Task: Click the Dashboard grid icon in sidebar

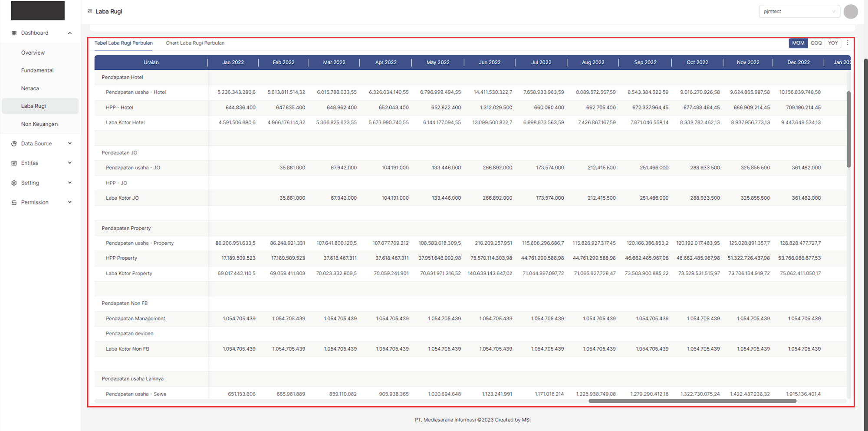Action: click(x=14, y=33)
